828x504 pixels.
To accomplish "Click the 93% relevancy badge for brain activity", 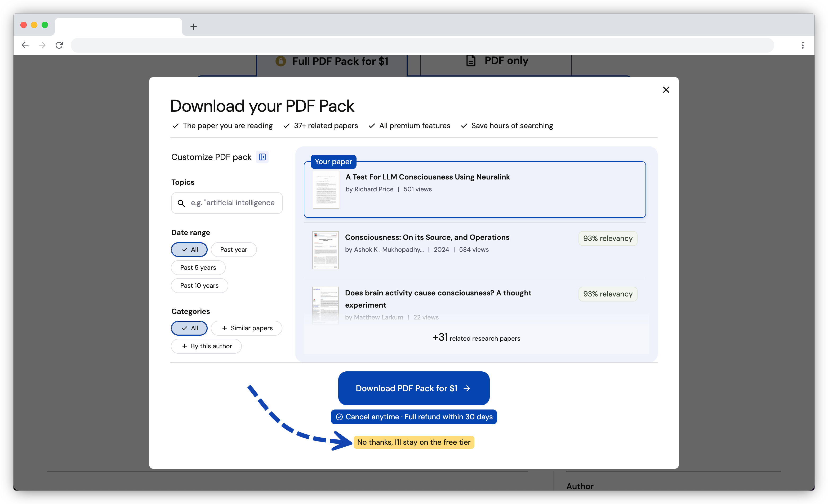I will tap(608, 294).
